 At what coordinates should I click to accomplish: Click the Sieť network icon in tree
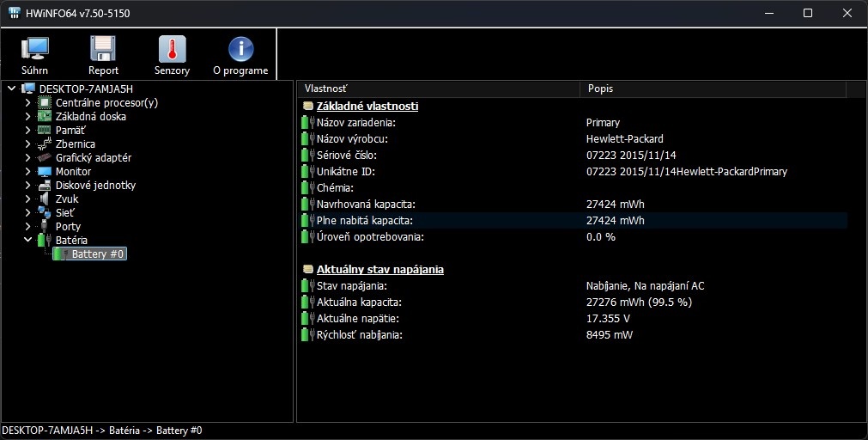[45, 213]
